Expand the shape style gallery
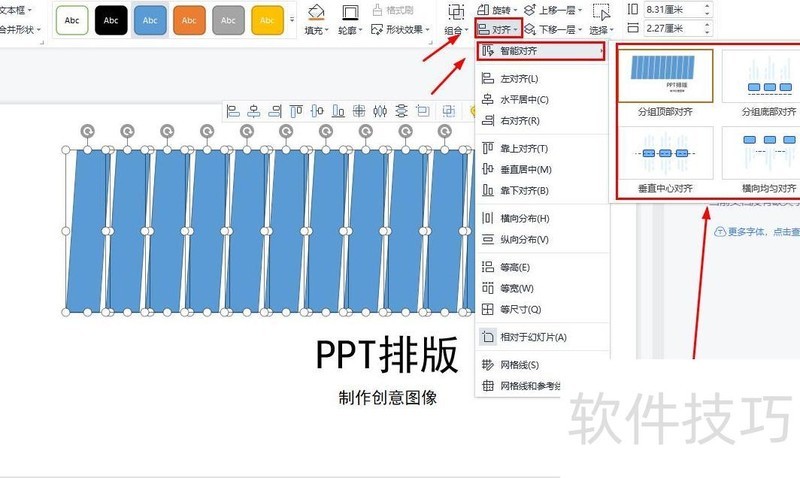Viewport: 800px width, 478px height. 292,20
